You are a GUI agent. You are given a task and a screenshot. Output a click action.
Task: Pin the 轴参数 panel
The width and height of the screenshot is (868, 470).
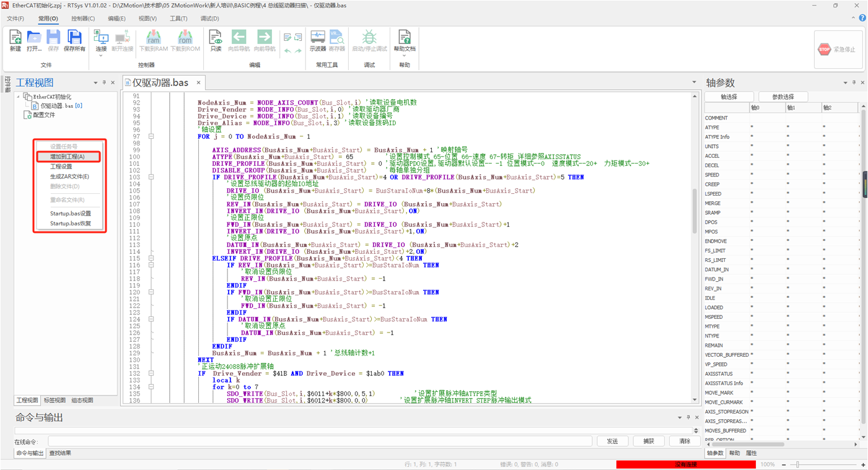[x=854, y=82]
